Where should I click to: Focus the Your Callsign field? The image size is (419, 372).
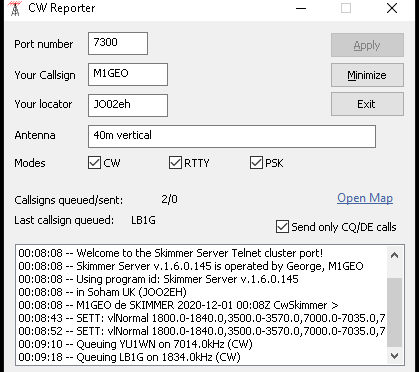(x=128, y=74)
